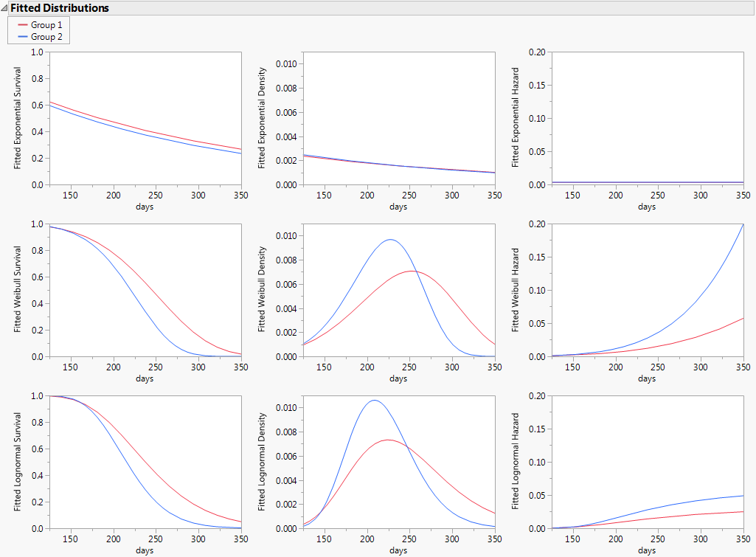This screenshot has width=756, height=557.
Task: Click the Fitted Exponential Survival axis label
Action: click(18, 117)
